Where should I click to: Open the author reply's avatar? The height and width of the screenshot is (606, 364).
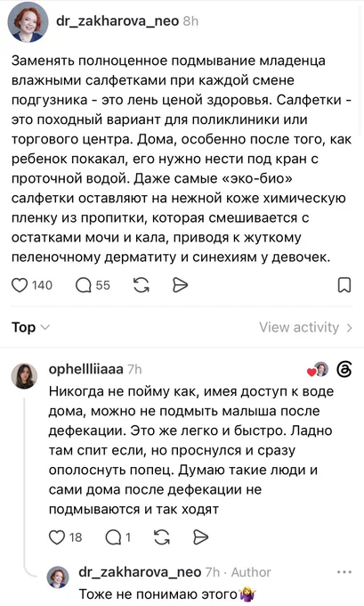pyautogui.click(x=58, y=577)
